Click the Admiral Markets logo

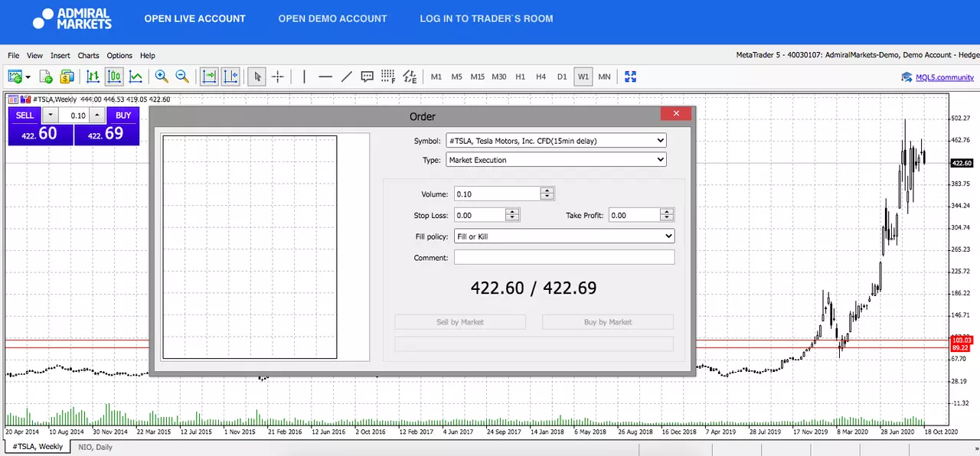(72, 18)
